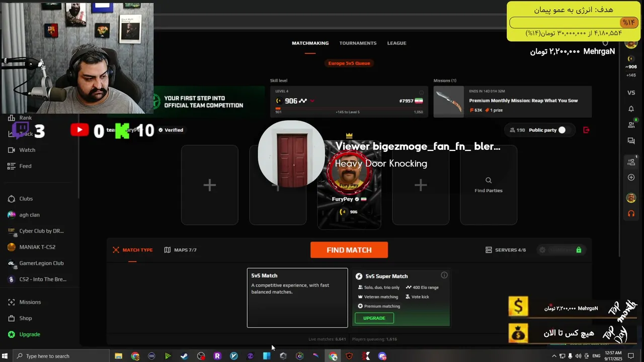The width and height of the screenshot is (644, 362).
Task: Open FuryPey player card
Action: tap(349, 185)
